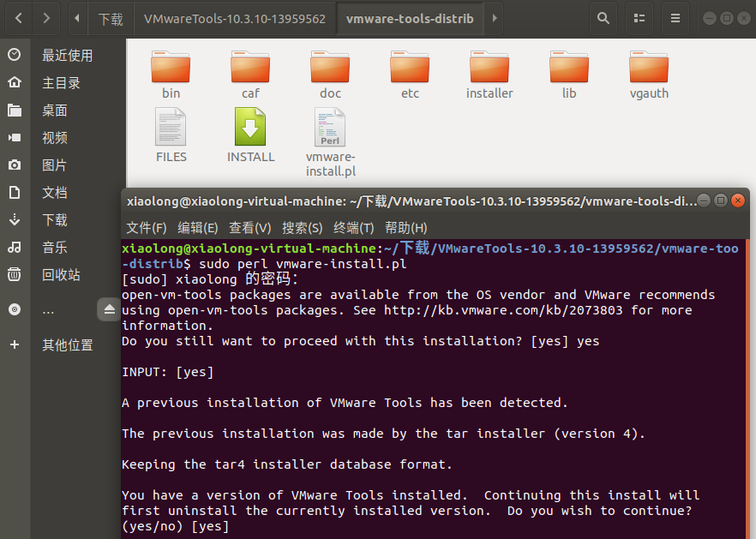Open the doc folder
Image resolution: width=756 pixels, height=539 pixels.
(330, 75)
